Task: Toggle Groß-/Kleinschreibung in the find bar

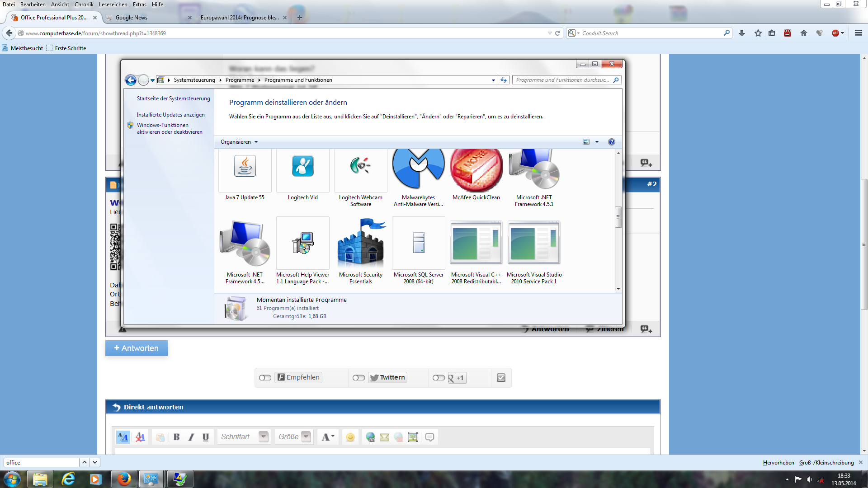Action: (x=826, y=462)
